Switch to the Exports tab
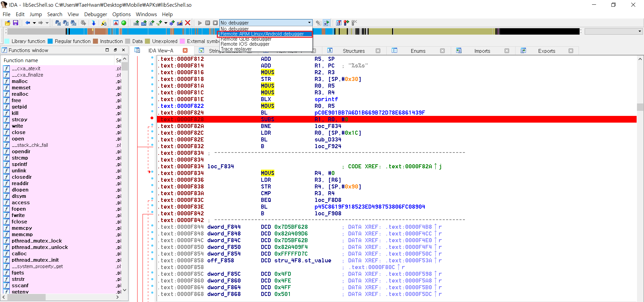Image resolution: width=644 pixels, height=302 pixels. pyautogui.click(x=546, y=51)
